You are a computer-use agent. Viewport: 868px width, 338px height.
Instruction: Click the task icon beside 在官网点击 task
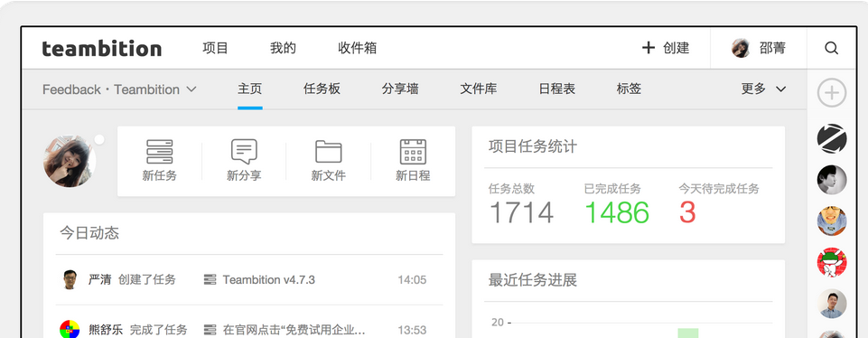210,330
